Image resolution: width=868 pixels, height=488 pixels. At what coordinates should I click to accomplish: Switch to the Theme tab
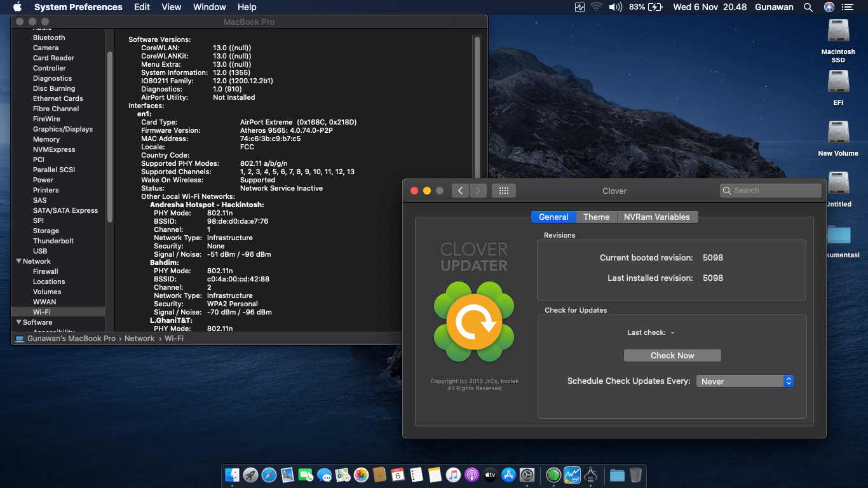tap(596, 217)
